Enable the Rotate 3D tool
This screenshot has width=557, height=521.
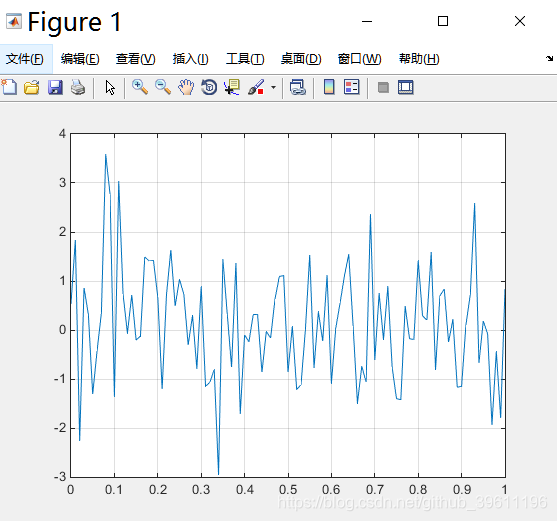[x=209, y=87]
